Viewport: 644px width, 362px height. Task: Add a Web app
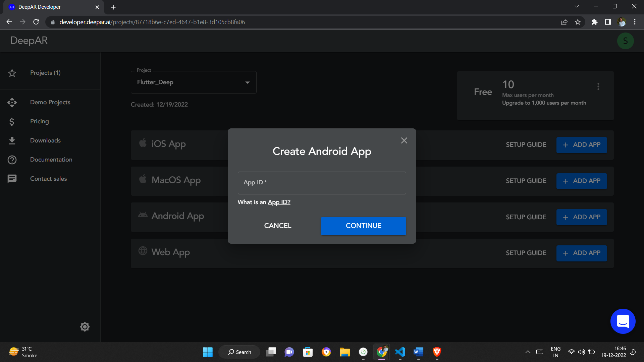[x=582, y=253]
